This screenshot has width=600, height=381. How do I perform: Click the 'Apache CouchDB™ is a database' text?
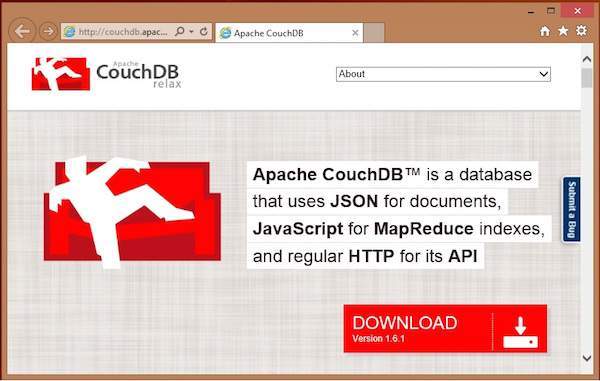[392, 174]
